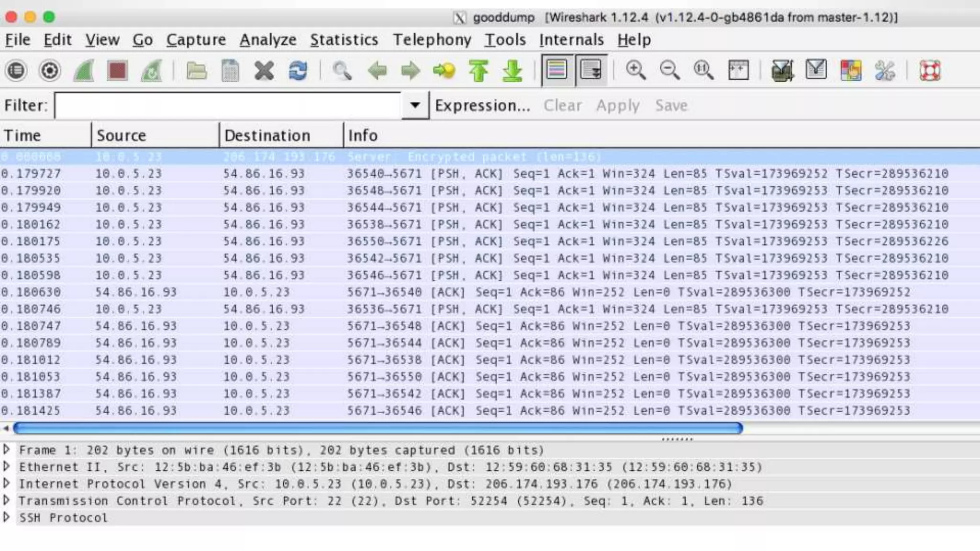Viewport: 980px width, 551px height.
Task: Click the find packet magnifier icon
Action: click(342, 71)
